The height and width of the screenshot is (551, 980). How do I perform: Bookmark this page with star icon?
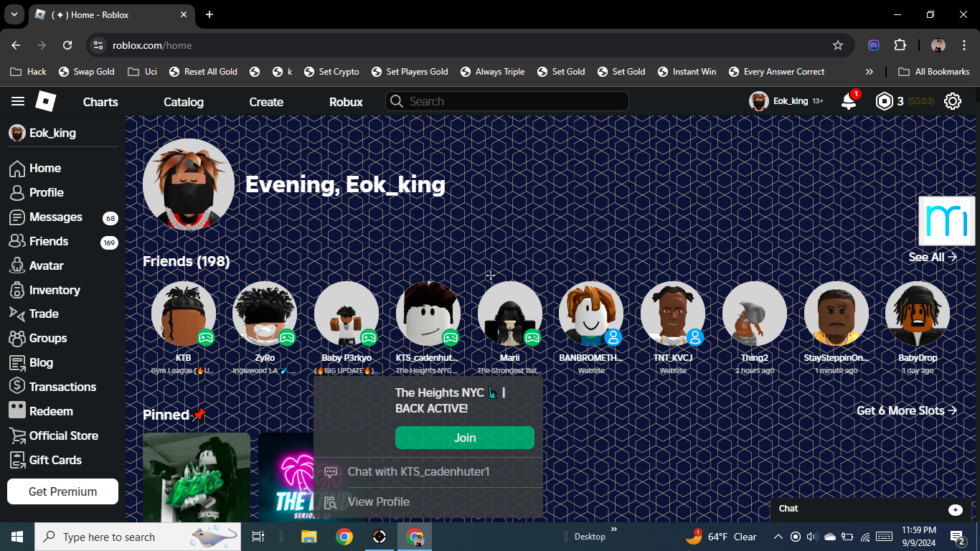[837, 45]
